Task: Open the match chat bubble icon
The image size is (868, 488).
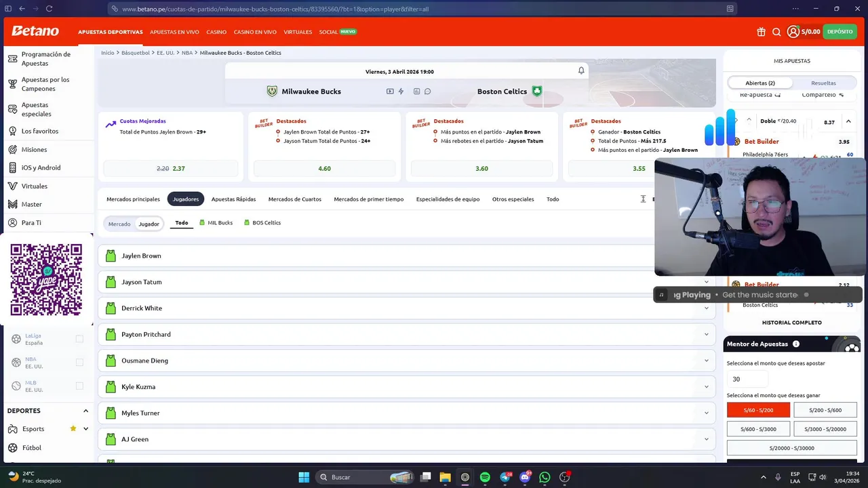Action: 427,91
